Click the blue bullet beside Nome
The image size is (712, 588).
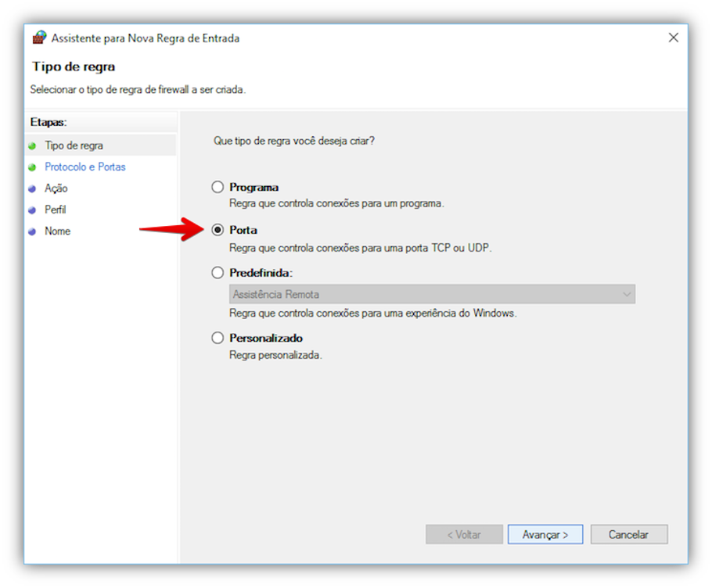[x=32, y=231]
